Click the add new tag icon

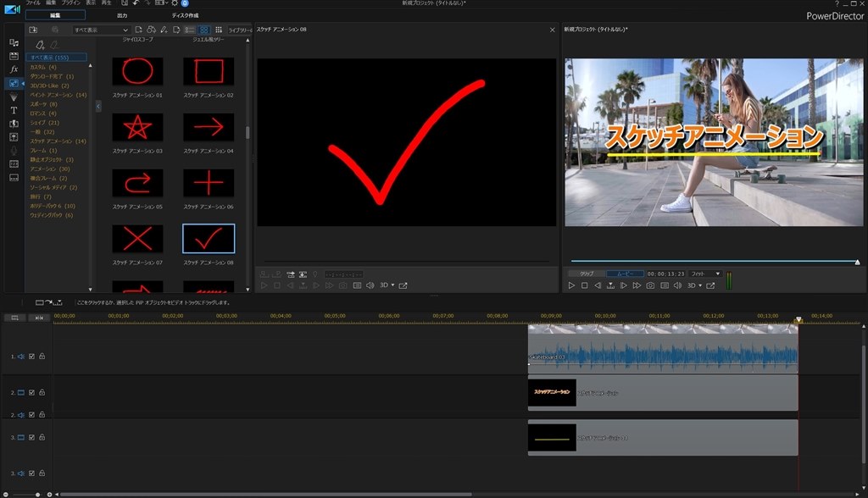tap(40, 45)
